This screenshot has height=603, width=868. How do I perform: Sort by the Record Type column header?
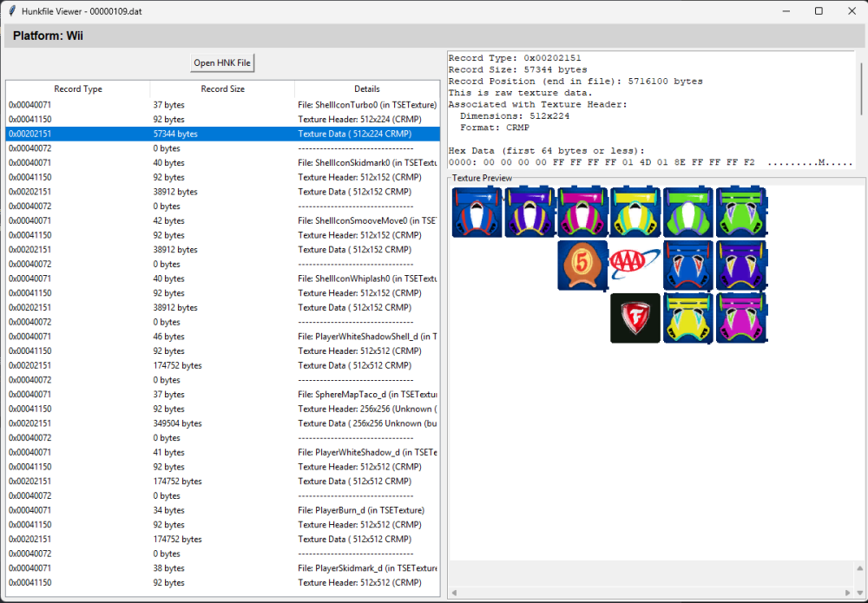78,88
